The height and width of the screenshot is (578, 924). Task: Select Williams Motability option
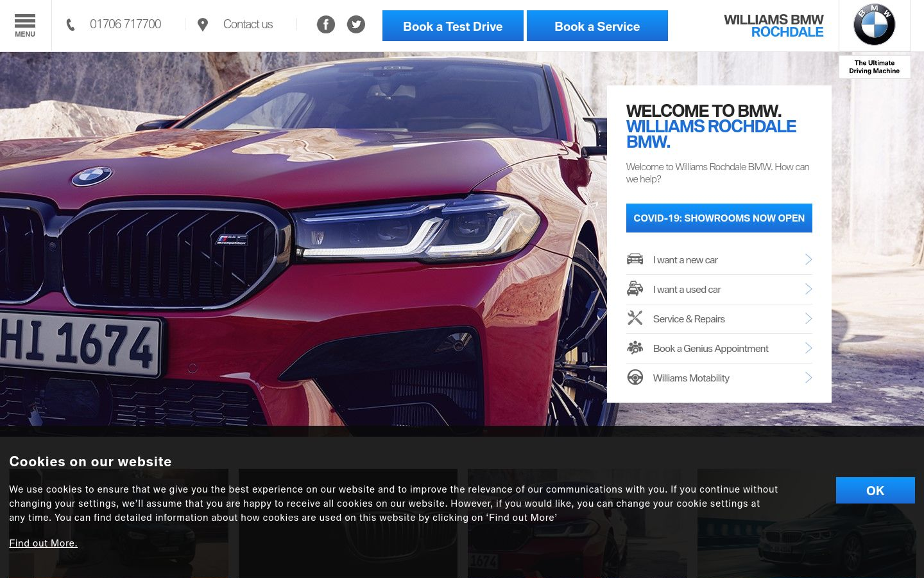pyautogui.click(x=691, y=378)
